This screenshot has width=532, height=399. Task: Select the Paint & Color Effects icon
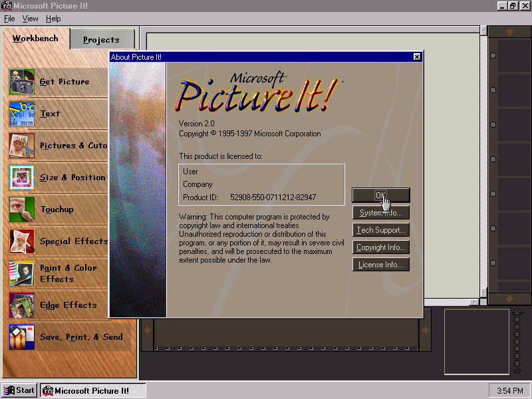click(22, 273)
